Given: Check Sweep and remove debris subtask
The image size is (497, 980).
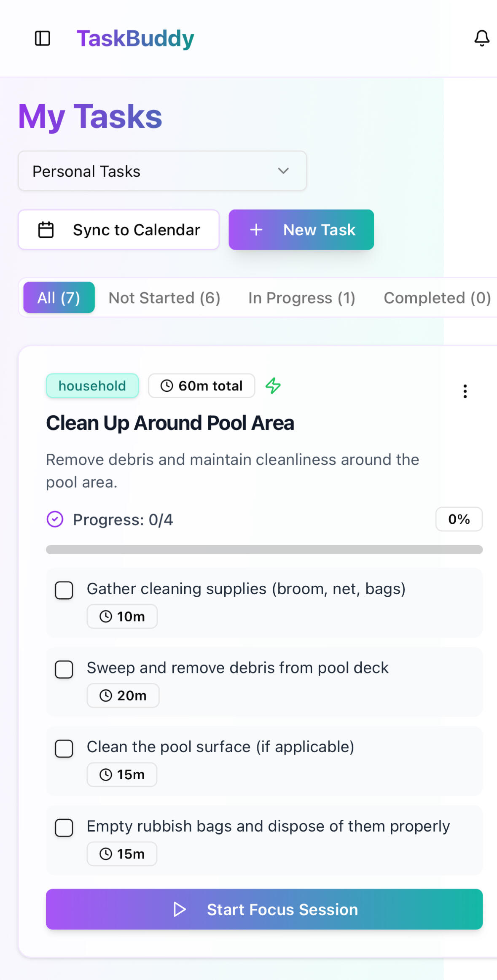Looking at the screenshot, I should pos(64,669).
